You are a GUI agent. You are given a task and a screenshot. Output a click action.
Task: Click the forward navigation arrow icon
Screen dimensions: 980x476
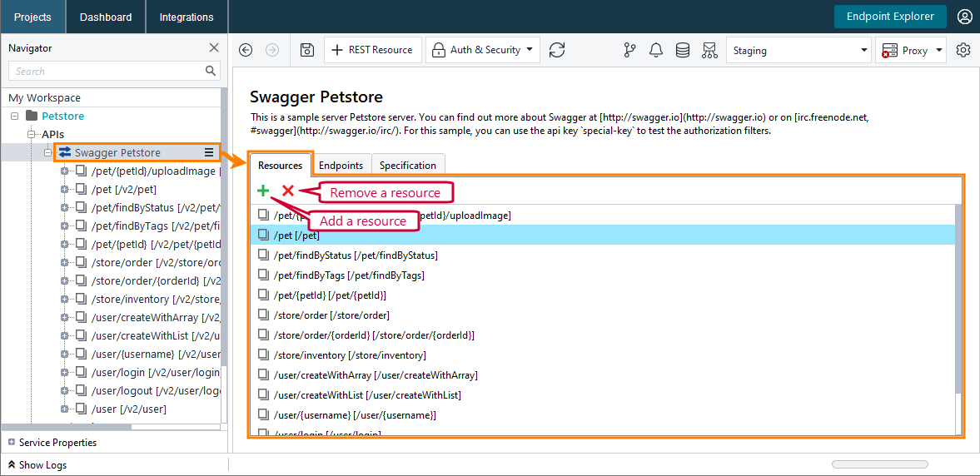(x=272, y=50)
